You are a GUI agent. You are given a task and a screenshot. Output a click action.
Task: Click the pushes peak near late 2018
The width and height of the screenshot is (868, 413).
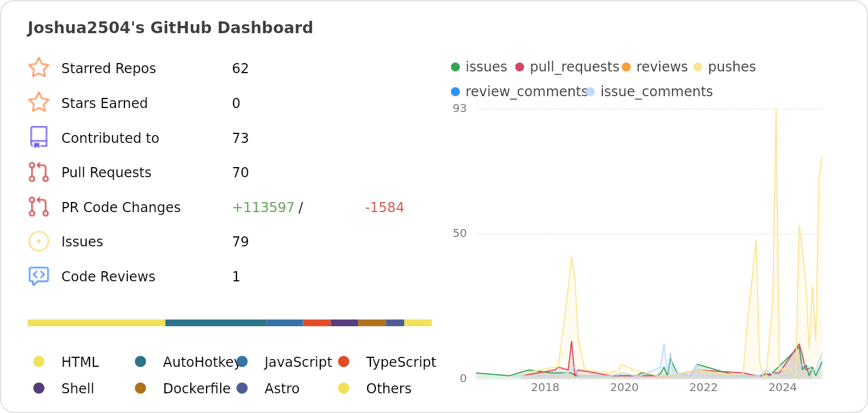coord(571,258)
